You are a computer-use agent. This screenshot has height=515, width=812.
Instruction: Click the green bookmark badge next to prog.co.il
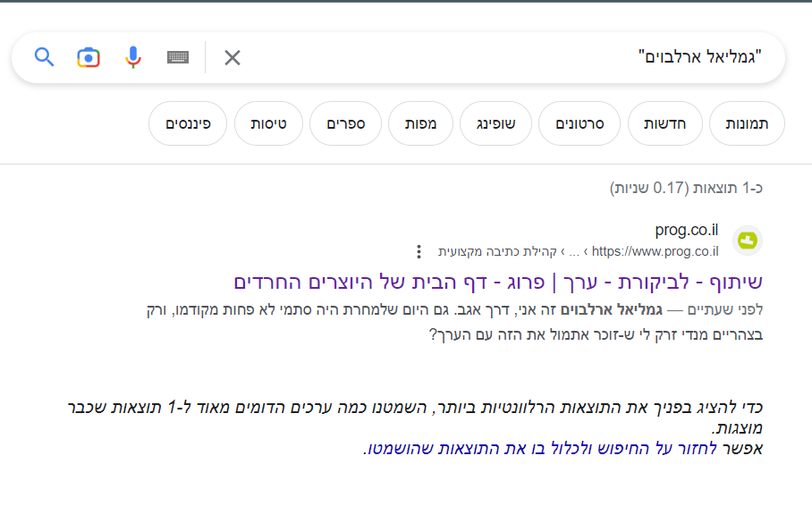pos(748,240)
